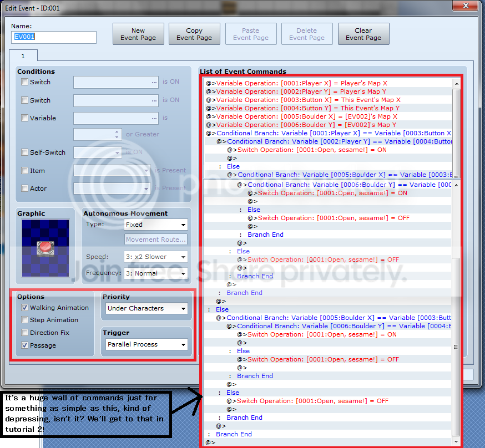Open the Trigger dropdown showing Parallel Process
Image resolution: width=485 pixels, height=448 pixels.
pyautogui.click(x=146, y=344)
